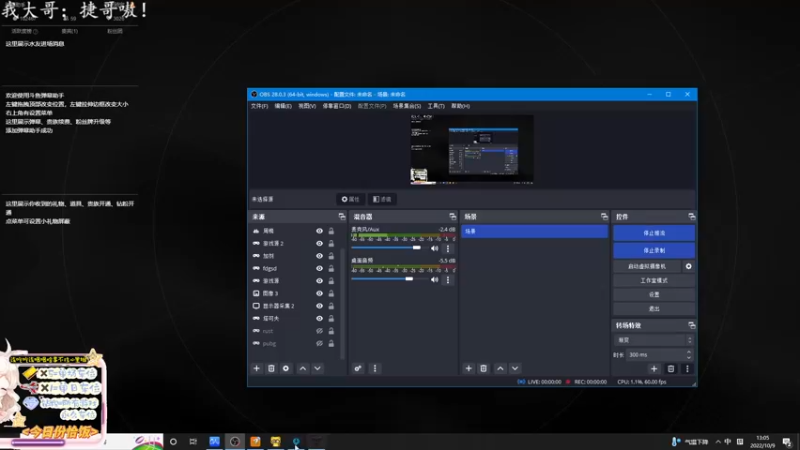Open the 编辑(E) menu
Image resolution: width=800 pixels, height=450 pixels.
tap(283, 106)
